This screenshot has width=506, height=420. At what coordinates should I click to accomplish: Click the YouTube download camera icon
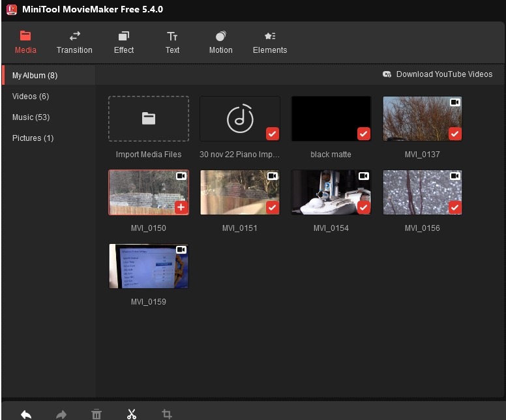pos(387,74)
